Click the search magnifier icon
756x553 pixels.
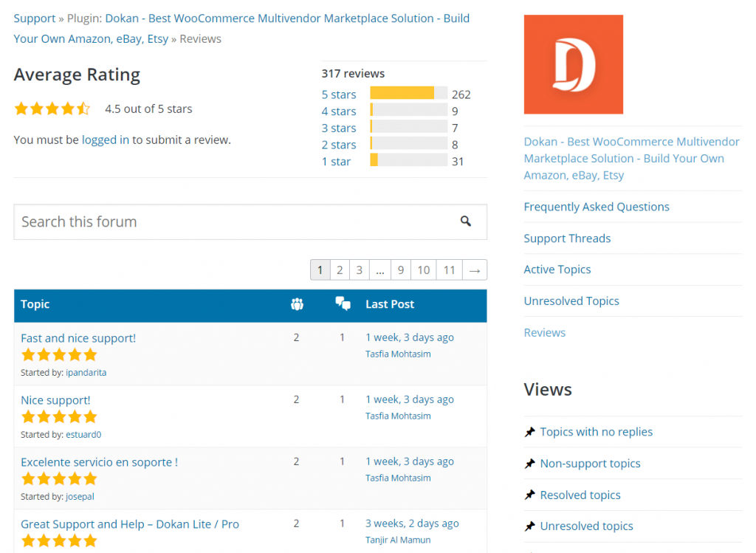click(x=465, y=221)
